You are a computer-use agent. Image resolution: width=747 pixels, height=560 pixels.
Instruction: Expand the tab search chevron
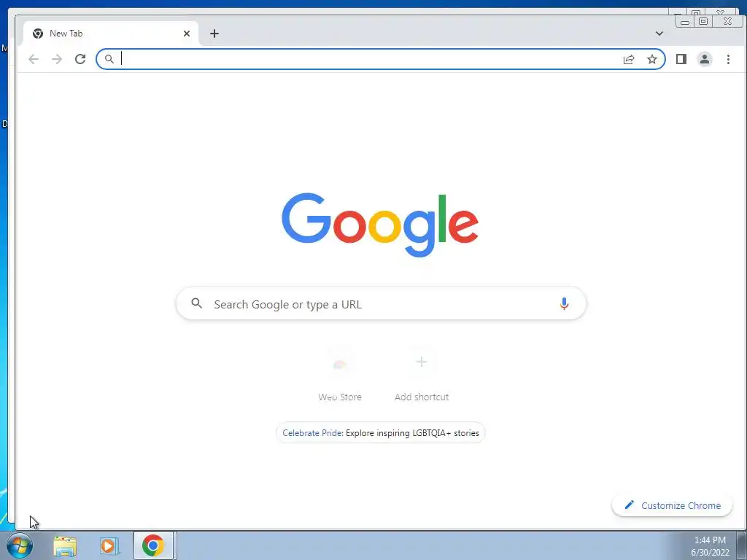(659, 34)
